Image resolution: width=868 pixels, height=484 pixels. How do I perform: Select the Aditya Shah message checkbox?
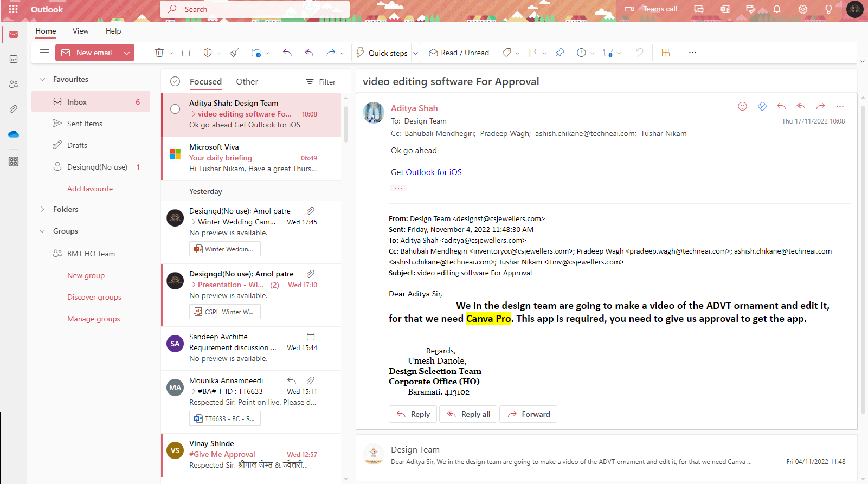click(x=175, y=109)
